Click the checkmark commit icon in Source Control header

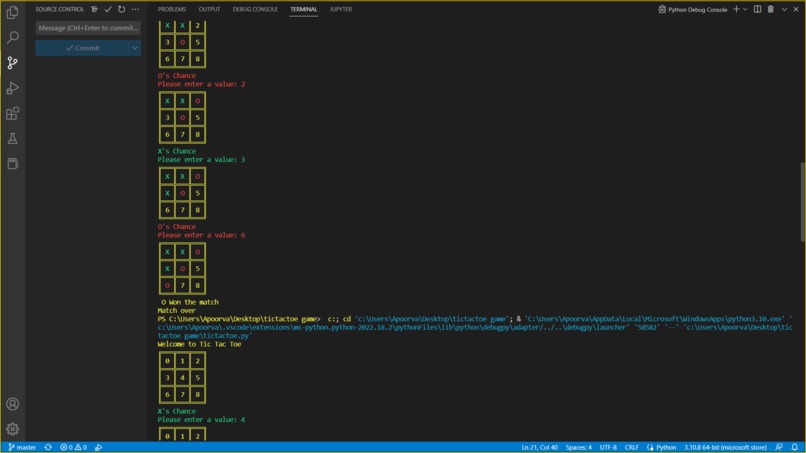pyautogui.click(x=108, y=9)
